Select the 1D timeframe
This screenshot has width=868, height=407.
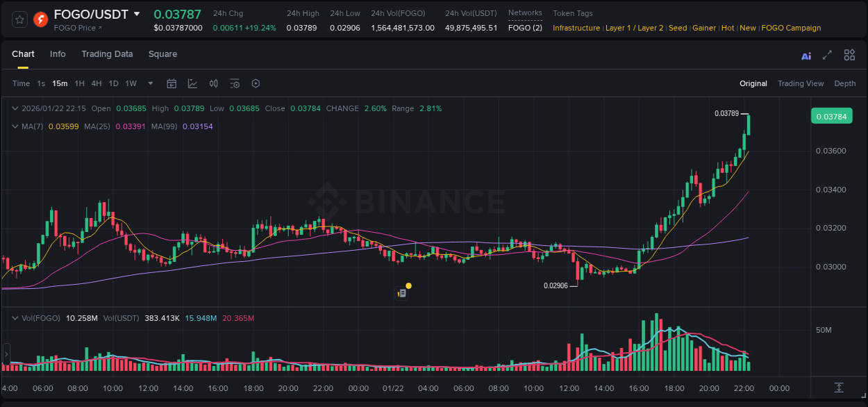click(x=113, y=83)
